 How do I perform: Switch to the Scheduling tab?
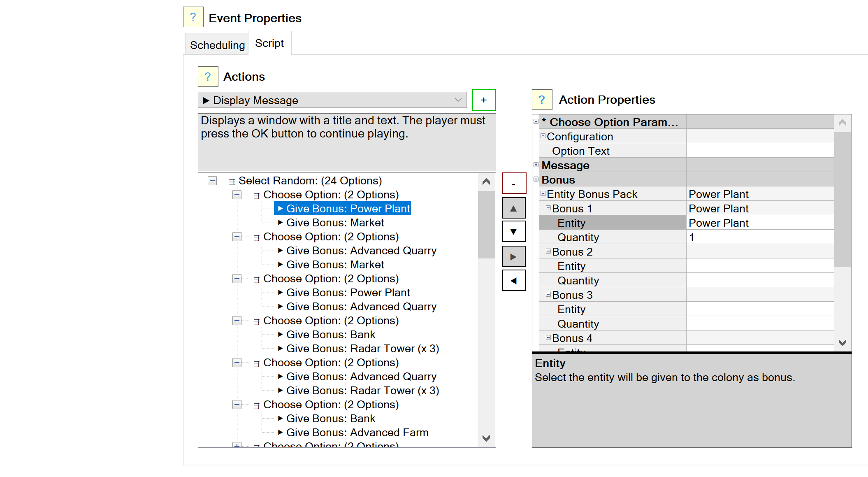click(x=217, y=45)
